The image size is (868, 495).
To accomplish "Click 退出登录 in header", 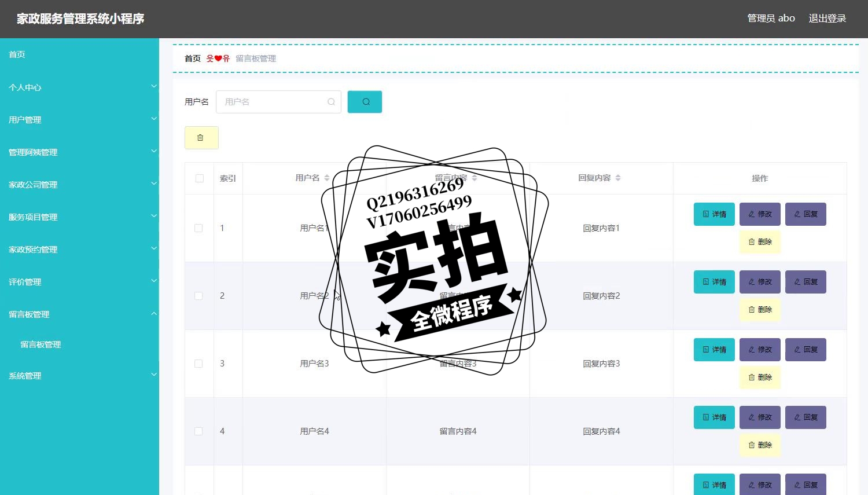I will 827,19.
